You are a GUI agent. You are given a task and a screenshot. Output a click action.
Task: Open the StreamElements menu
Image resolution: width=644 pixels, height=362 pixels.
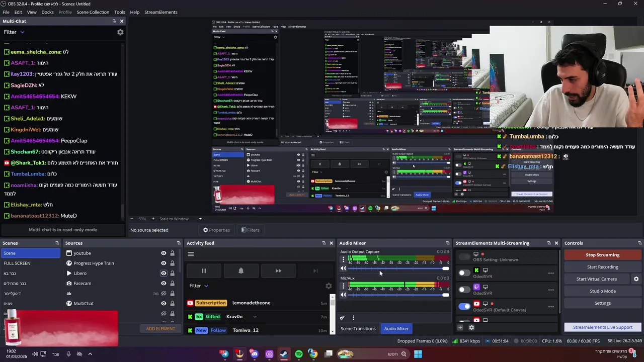click(160, 12)
